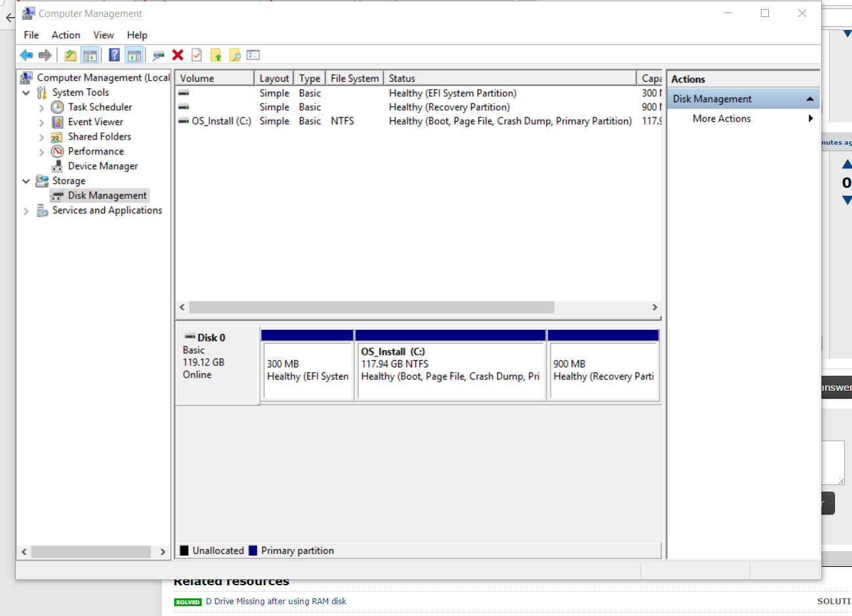
Task: Click 'More Actions' in the Actions pane
Action: (722, 118)
